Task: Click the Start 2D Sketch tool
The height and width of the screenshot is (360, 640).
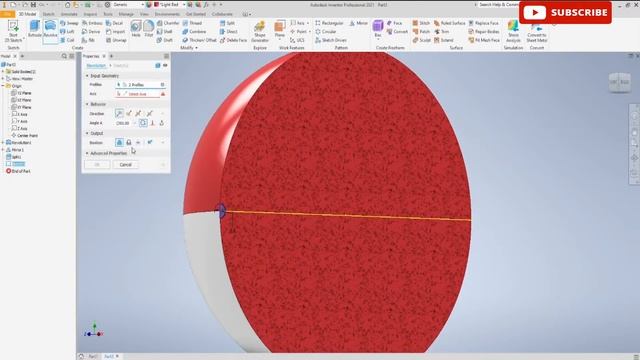Action: [x=13, y=31]
